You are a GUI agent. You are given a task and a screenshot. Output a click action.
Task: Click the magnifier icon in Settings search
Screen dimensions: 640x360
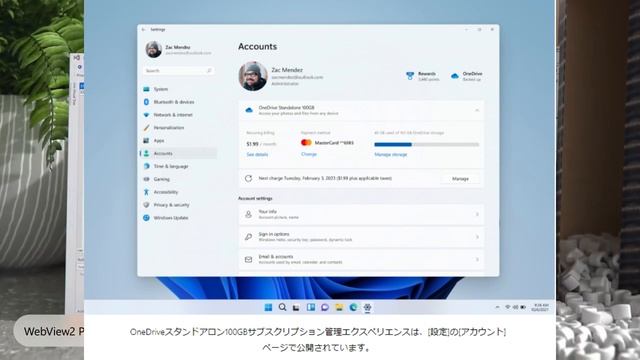pyautogui.click(x=209, y=71)
